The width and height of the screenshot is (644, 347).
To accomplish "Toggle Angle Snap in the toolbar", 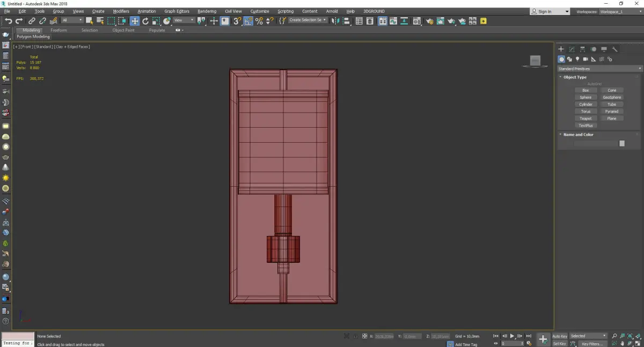I will pos(248,21).
